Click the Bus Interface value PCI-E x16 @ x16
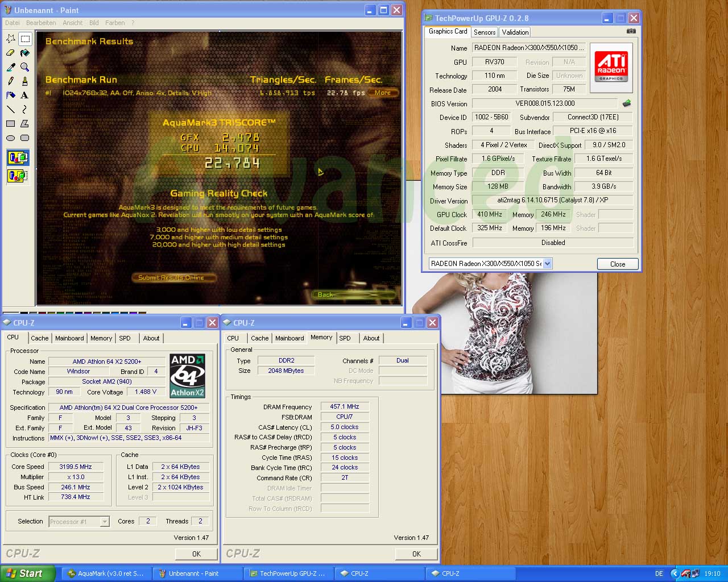 click(x=593, y=131)
